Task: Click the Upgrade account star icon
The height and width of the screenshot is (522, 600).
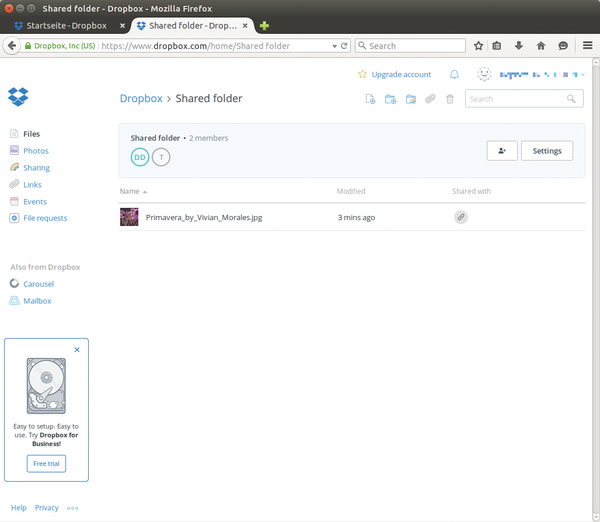Action: tap(362, 74)
